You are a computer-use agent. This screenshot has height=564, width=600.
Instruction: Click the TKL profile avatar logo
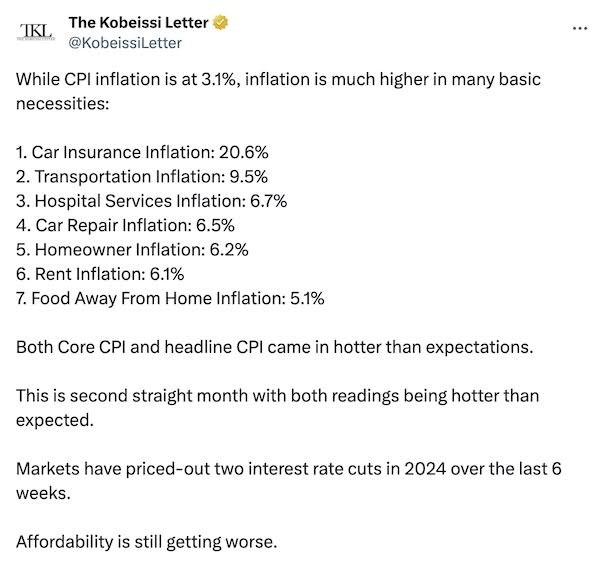(x=36, y=31)
